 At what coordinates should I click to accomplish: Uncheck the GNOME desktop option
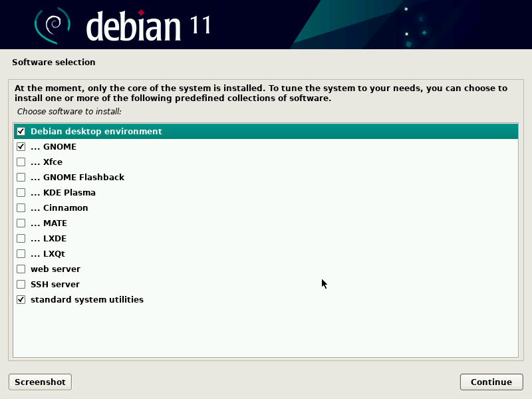[21, 146]
